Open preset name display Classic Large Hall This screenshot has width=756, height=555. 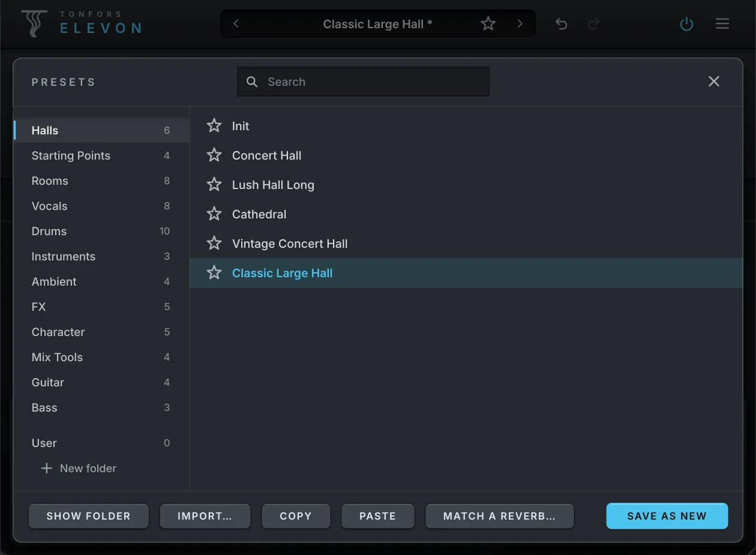tap(378, 24)
